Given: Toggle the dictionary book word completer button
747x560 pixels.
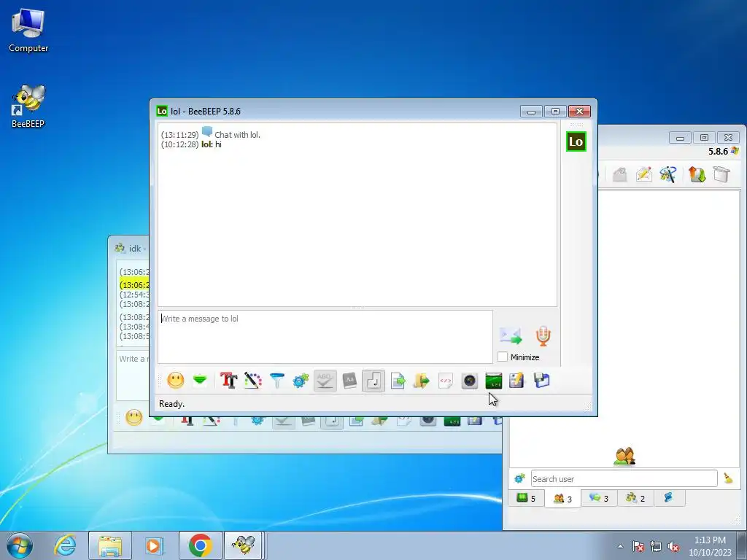Looking at the screenshot, I should click(x=349, y=381).
